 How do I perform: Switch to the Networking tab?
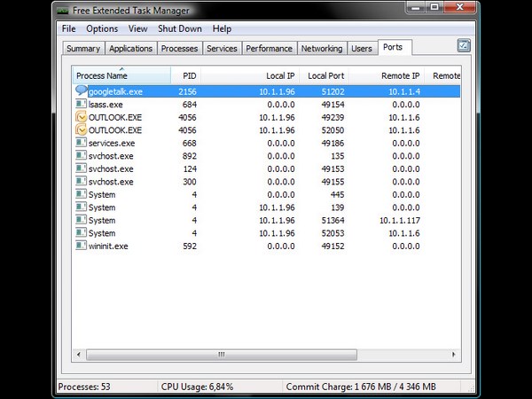(321, 49)
